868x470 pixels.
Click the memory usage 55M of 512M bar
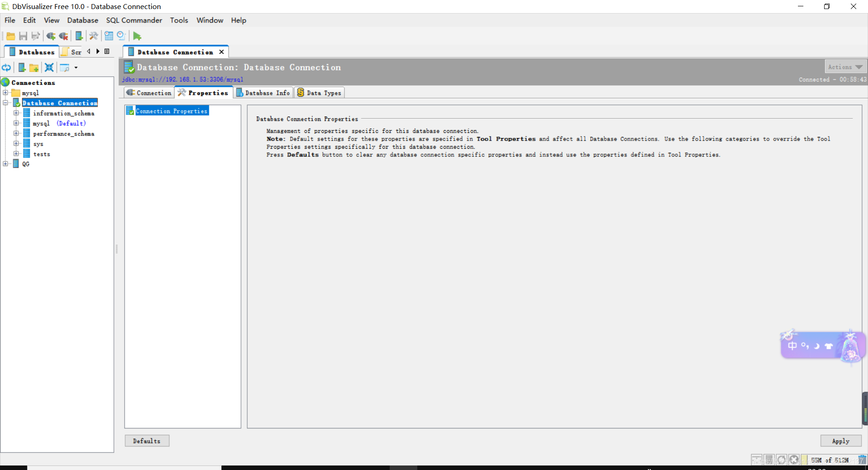point(830,460)
